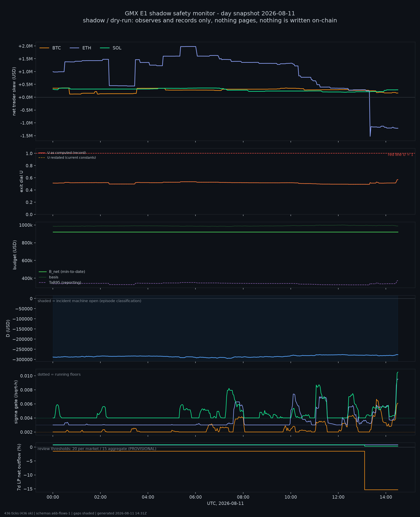Click the −5 outflow tick label

pyautogui.click(x=29, y=461)
